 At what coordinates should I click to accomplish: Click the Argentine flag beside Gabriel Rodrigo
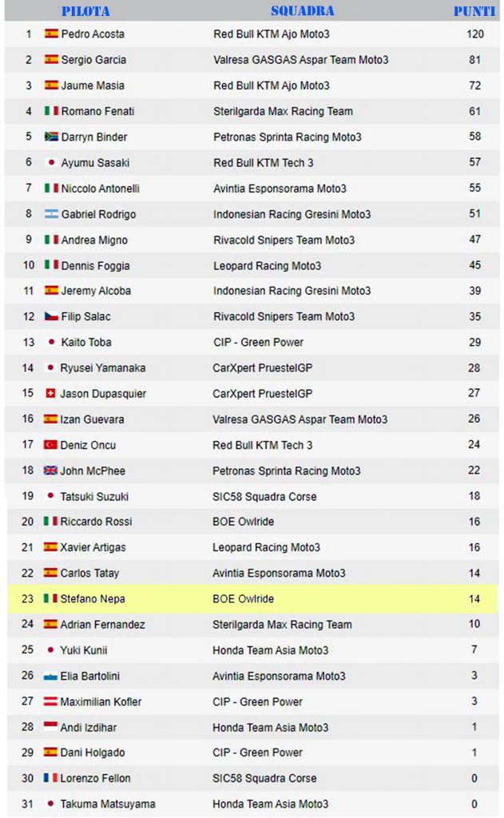tap(51, 214)
